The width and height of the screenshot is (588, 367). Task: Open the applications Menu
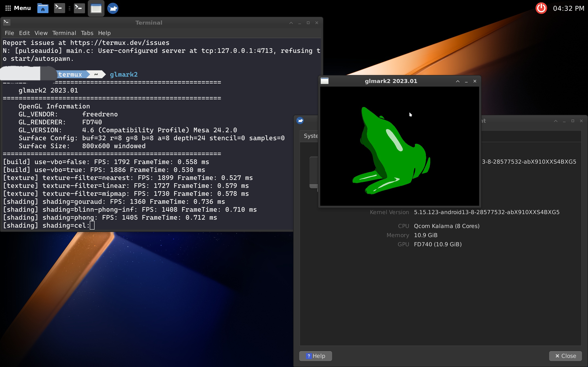(18, 8)
